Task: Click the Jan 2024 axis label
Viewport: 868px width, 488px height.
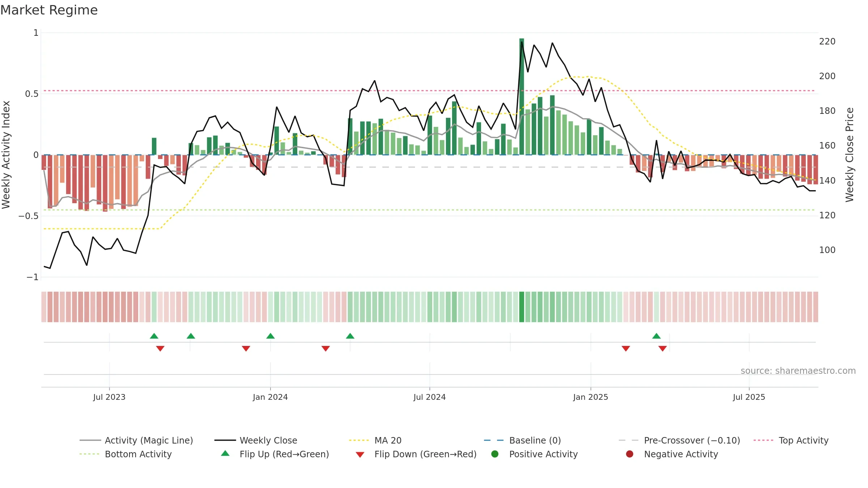Action: click(x=270, y=397)
